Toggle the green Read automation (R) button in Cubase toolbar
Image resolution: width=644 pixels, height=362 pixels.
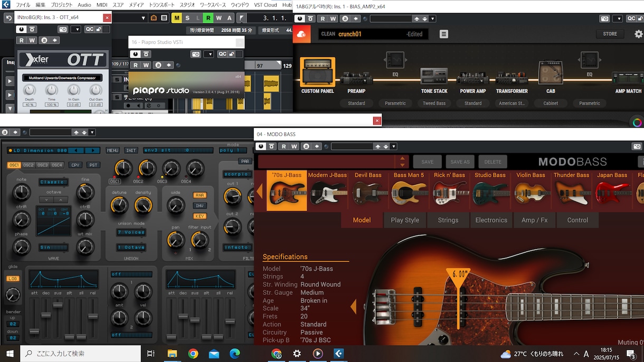click(x=209, y=18)
